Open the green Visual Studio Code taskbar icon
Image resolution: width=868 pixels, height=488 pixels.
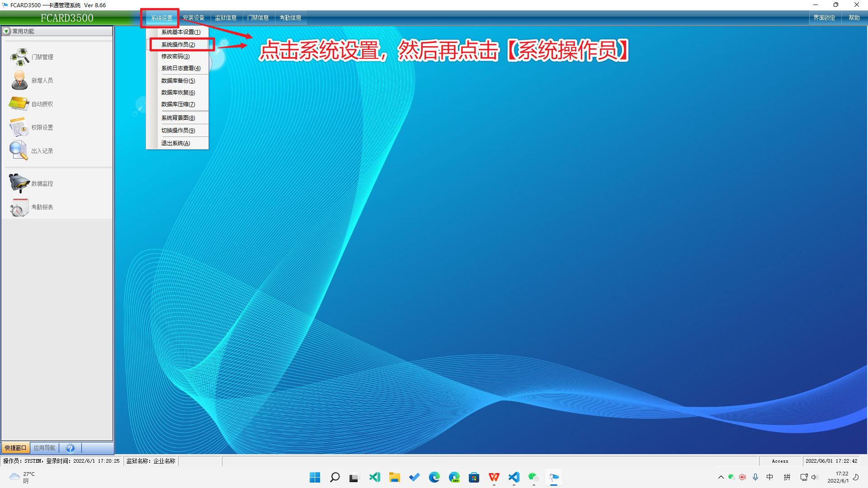(375, 477)
